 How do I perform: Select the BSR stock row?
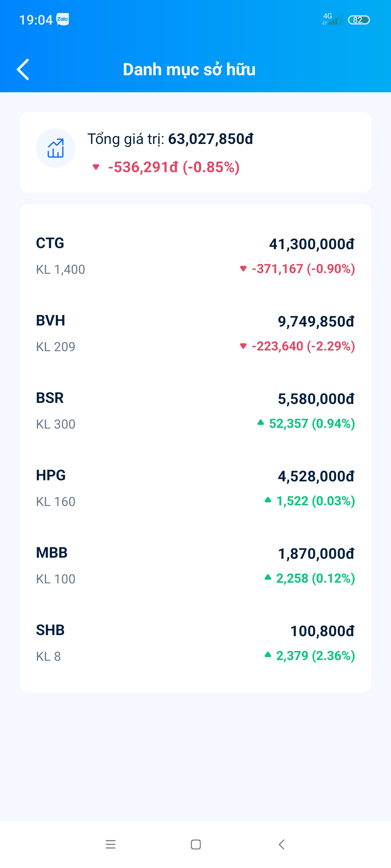pyautogui.click(x=195, y=411)
